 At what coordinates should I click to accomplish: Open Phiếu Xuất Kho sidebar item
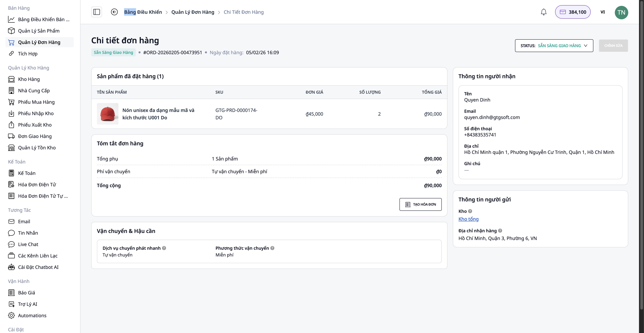tap(35, 125)
